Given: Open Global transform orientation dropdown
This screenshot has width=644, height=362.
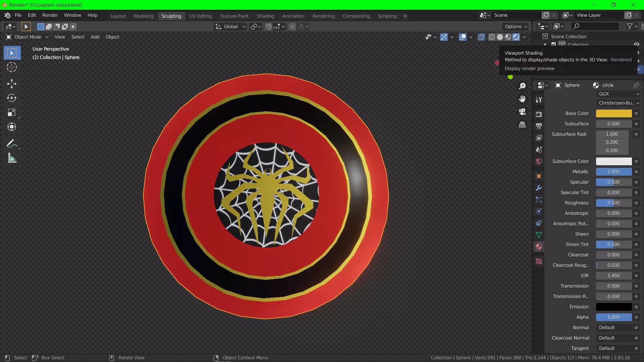Looking at the screenshot, I should pyautogui.click(x=230, y=26).
